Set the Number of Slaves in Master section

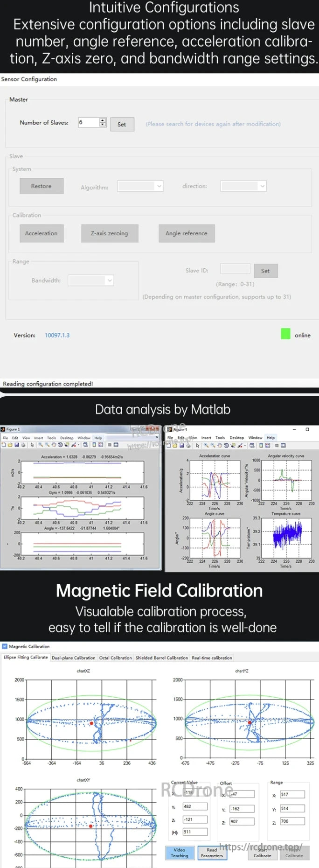click(122, 124)
